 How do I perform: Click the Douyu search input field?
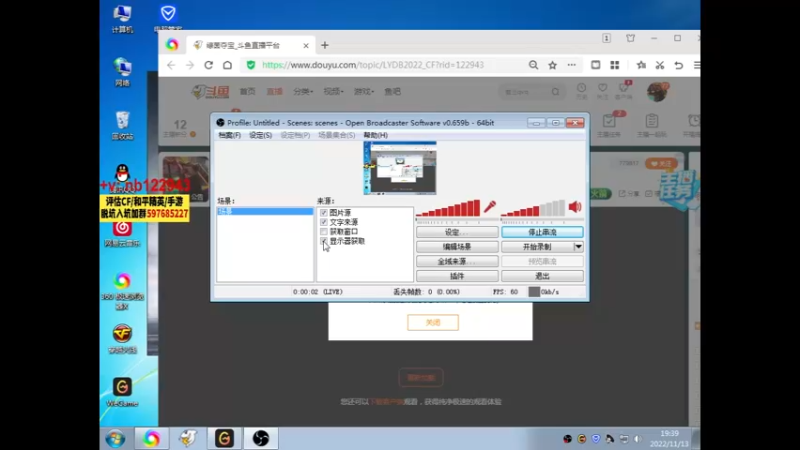pyautogui.click(x=526, y=92)
